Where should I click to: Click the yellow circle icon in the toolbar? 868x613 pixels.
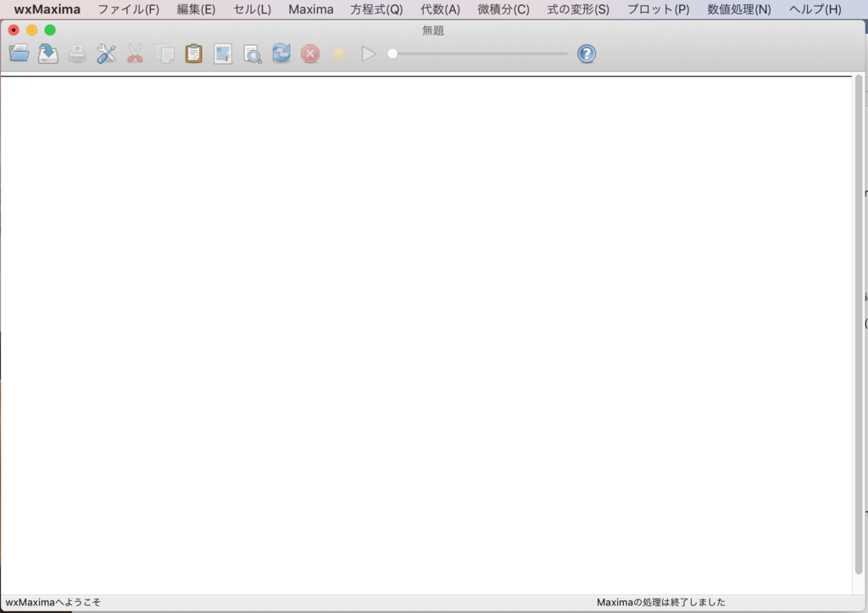tap(339, 53)
